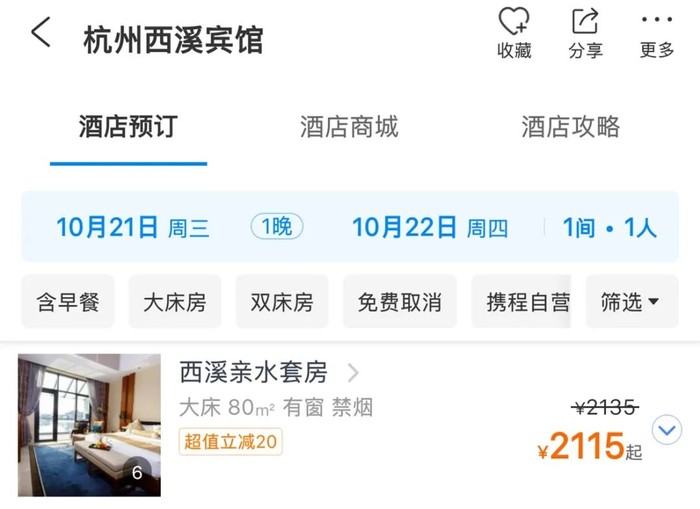Switch to the 酒店预订 tab
This screenshot has width=700, height=509.
[128, 127]
